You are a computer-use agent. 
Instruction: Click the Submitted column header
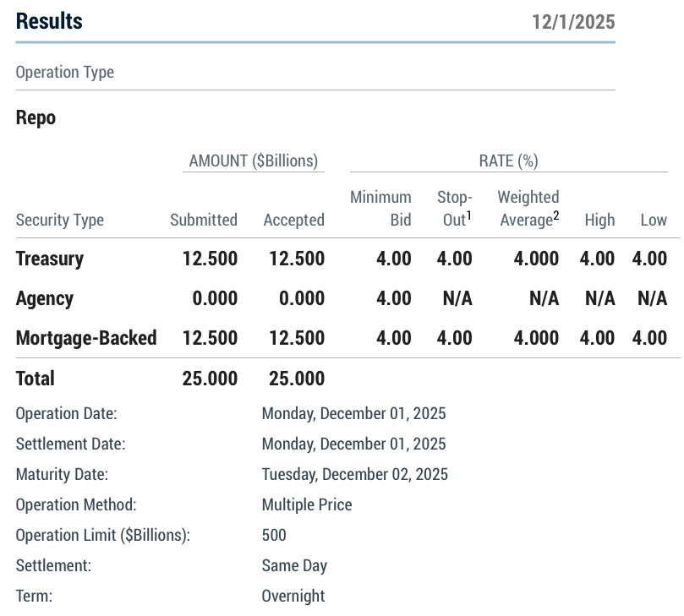pyautogui.click(x=204, y=220)
